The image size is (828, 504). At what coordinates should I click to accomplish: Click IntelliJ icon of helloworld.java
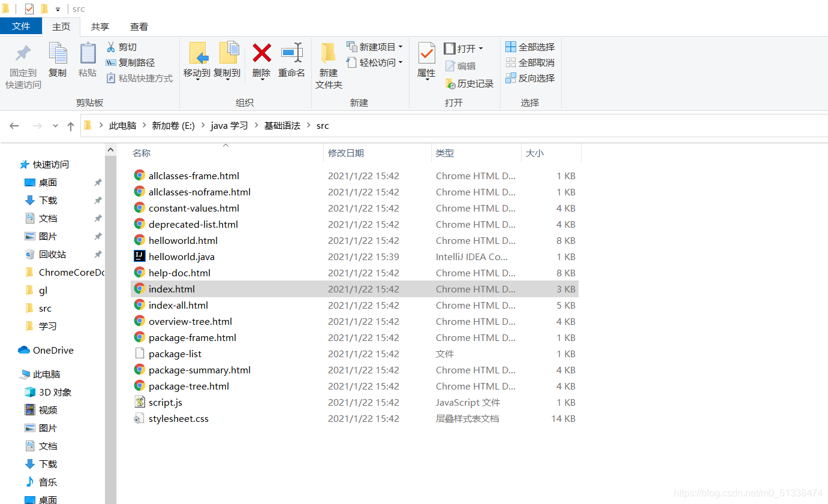140,256
